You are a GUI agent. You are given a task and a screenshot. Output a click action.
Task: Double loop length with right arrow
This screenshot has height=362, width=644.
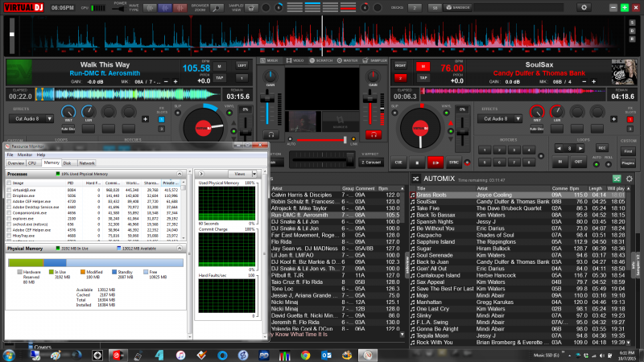pos(580,148)
